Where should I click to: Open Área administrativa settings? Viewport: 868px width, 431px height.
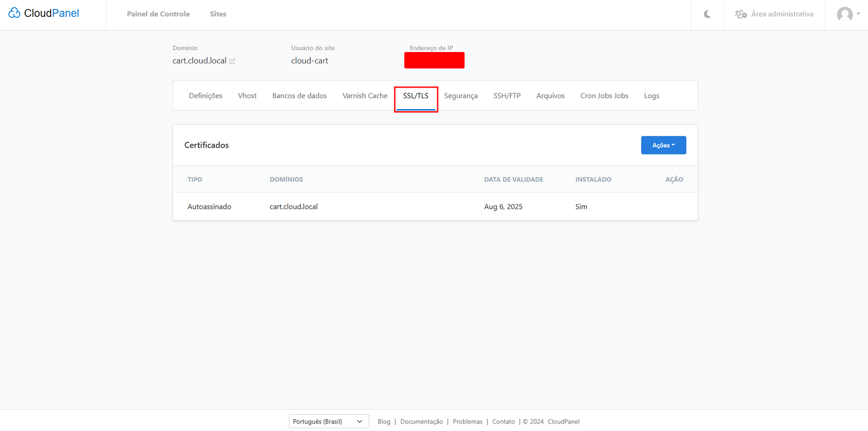click(774, 14)
